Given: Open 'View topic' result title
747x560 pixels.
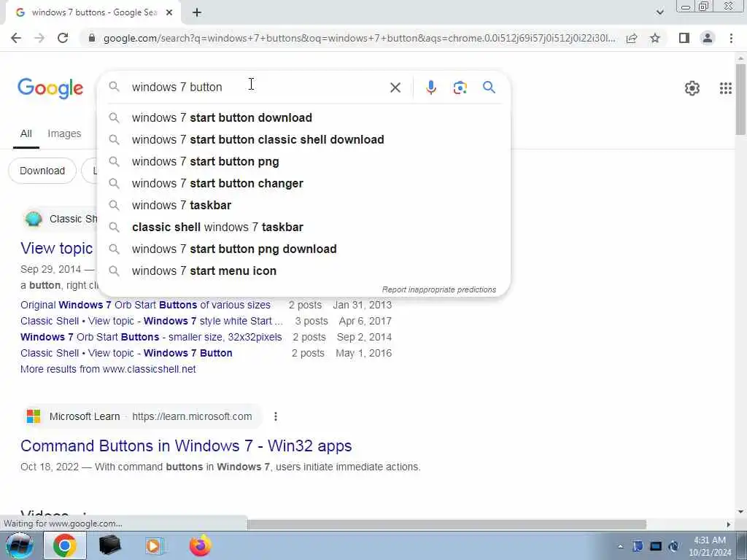Looking at the screenshot, I should click(57, 248).
